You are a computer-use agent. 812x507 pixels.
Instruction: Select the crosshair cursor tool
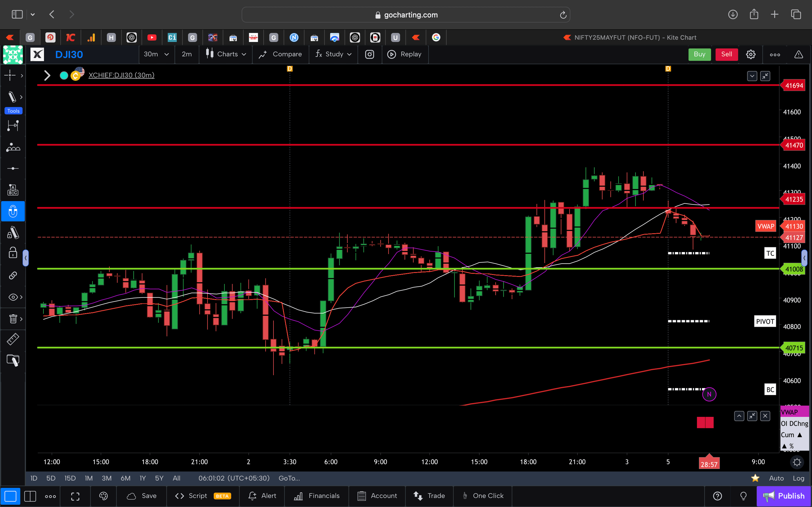10,75
